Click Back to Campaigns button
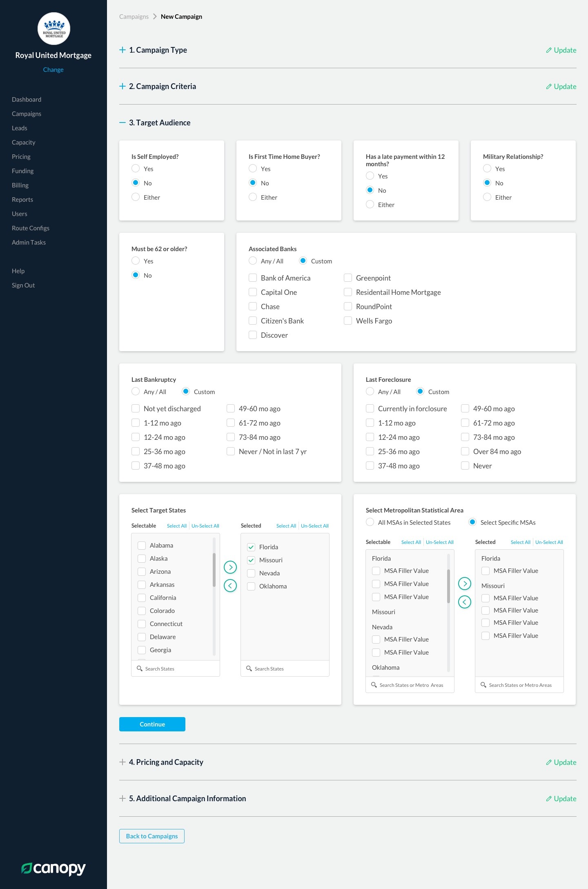 pyautogui.click(x=152, y=836)
